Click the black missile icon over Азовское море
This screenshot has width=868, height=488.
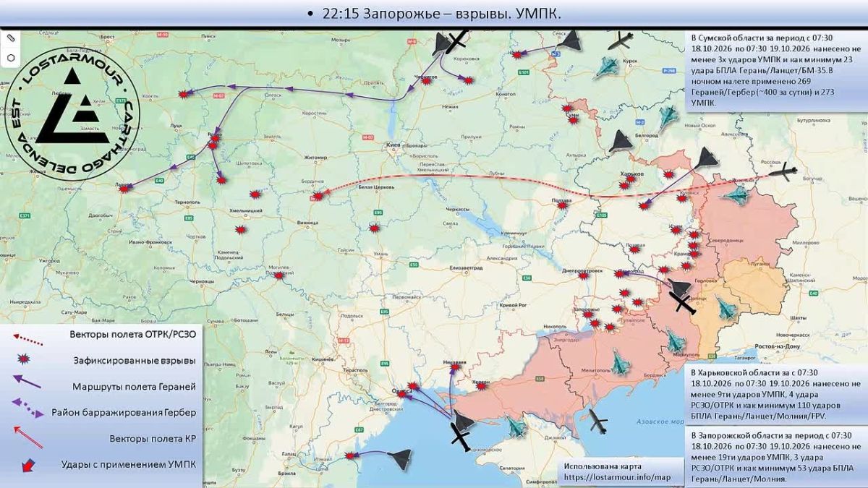tap(598, 422)
